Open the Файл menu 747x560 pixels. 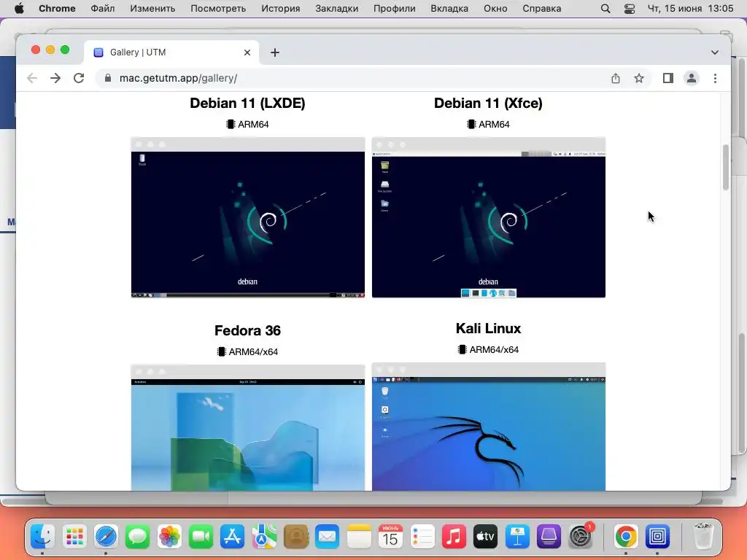[x=102, y=9]
